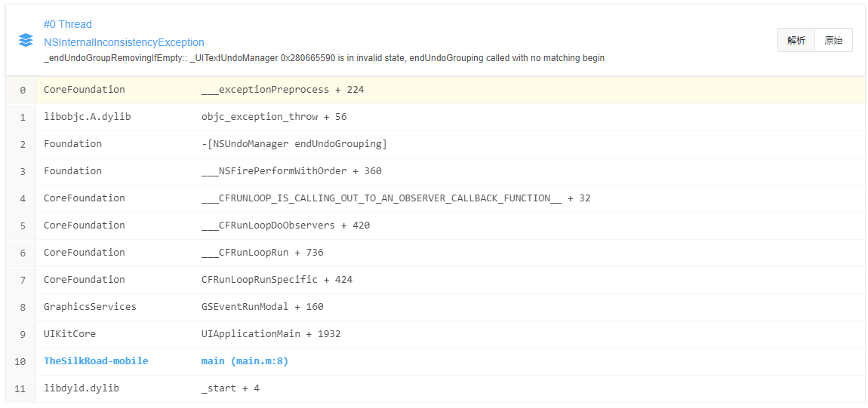Image resolution: width=868 pixels, height=408 pixels.
Task: Open the #0 Thread header link
Action: pyautogui.click(x=68, y=24)
